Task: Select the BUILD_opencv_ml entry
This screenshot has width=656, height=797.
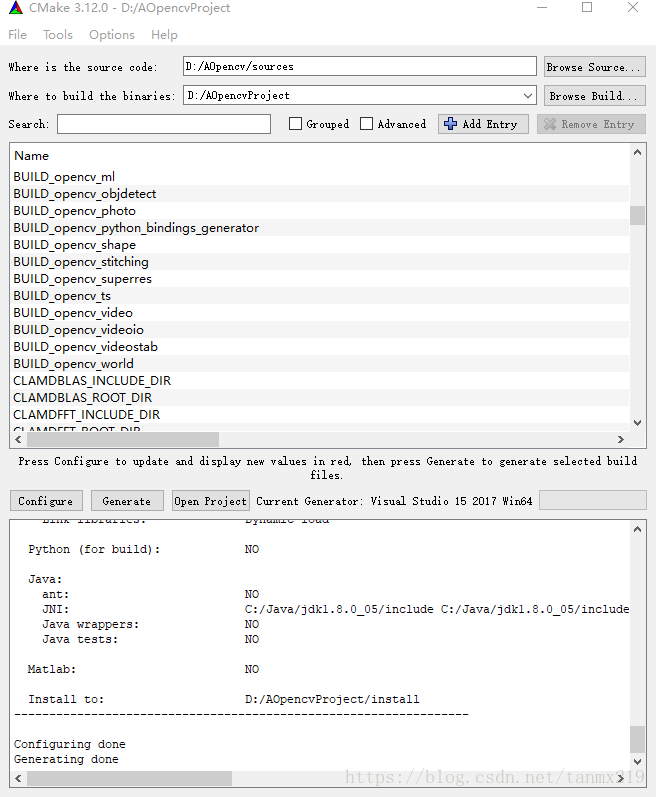Action: [x=320, y=177]
